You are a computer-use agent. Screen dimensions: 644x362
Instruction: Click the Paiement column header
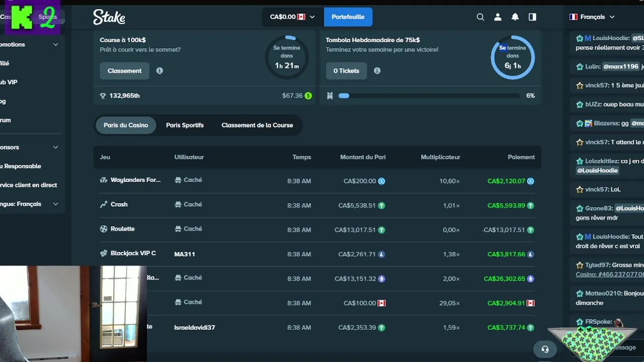point(521,157)
